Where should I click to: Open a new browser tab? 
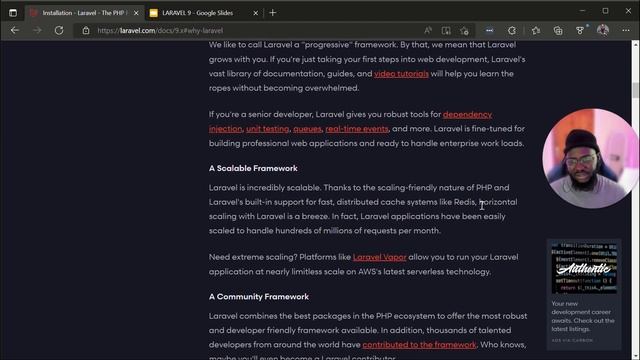[273, 13]
